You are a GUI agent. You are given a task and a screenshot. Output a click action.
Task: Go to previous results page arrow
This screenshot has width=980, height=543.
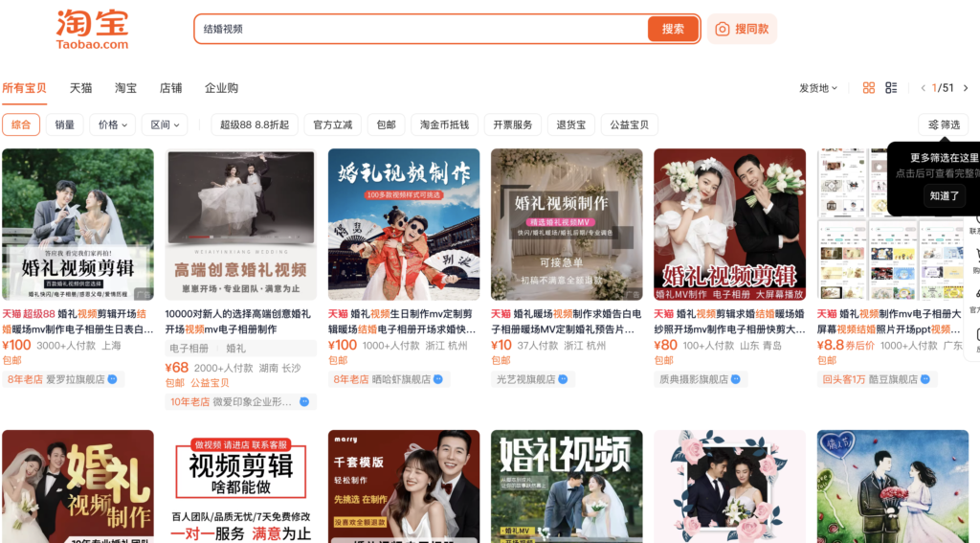(923, 88)
